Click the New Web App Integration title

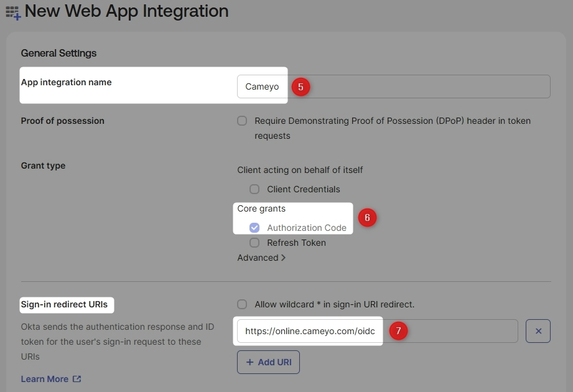click(x=126, y=11)
